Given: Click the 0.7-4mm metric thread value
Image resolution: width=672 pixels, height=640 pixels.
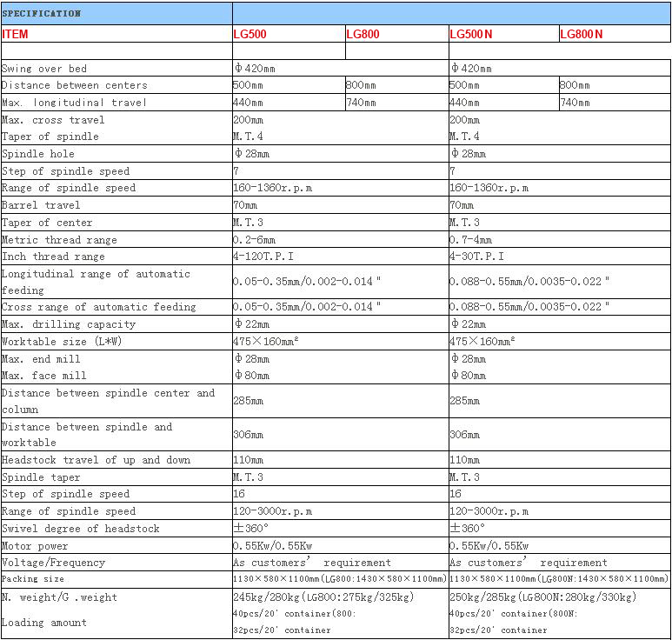Looking at the screenshot, I should [x=470, y=240].
